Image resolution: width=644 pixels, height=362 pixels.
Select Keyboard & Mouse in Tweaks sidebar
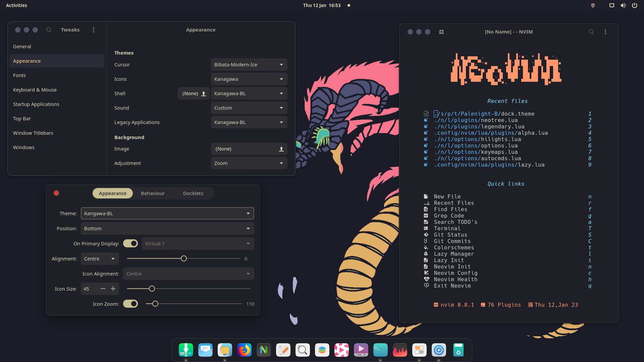click(57, 90)
